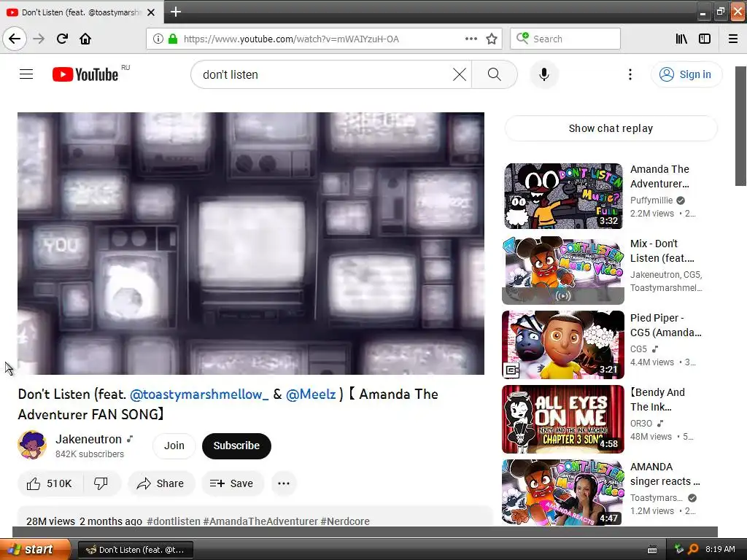Select the Don't Listen browser tab
The height and width of the screenshot is (560, 747).
[81, 12]
